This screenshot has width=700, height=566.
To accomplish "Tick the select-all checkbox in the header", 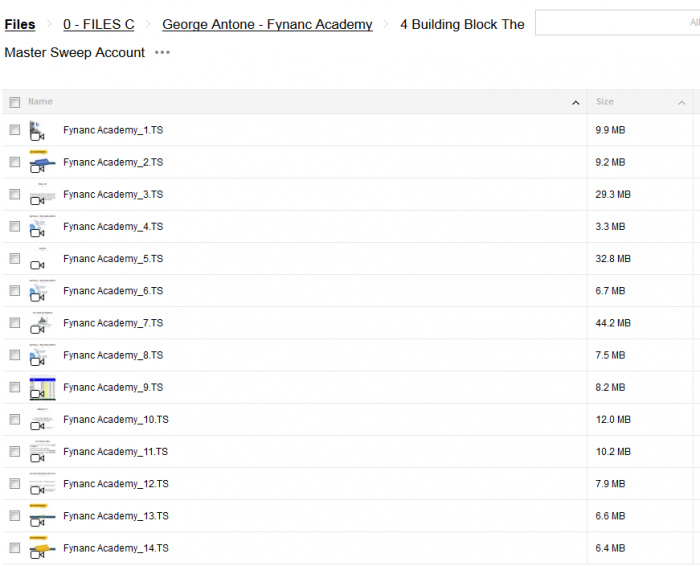I will click(x=15, y=102).
